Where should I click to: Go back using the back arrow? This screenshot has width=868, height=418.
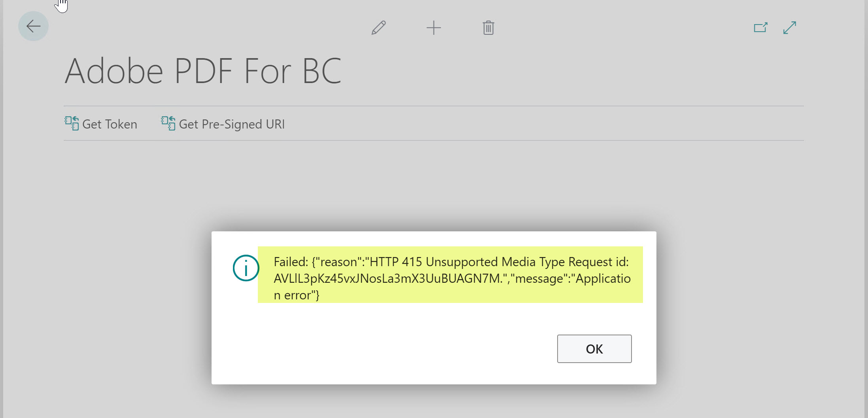click(x=33, y=26)
